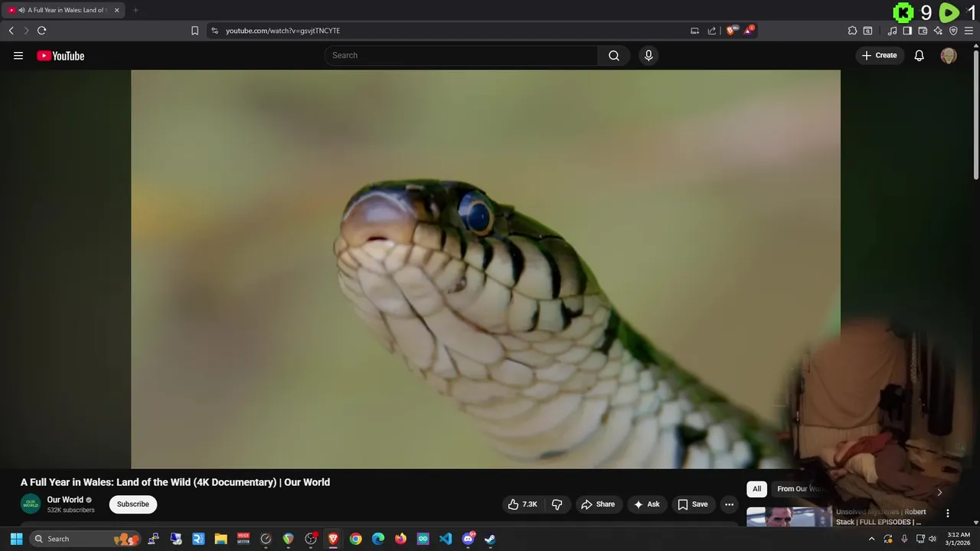Open File Explorer from the taskbar
Image resolution: width=980 pixels, height=551 pixels.
click(x=220, y=539)
